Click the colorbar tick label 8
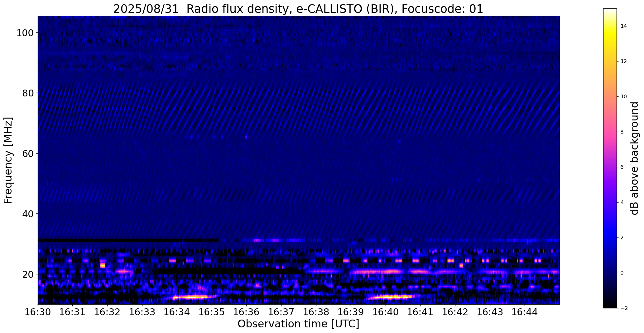The height and width of the screenshot is (333, 644). (622, 132)
